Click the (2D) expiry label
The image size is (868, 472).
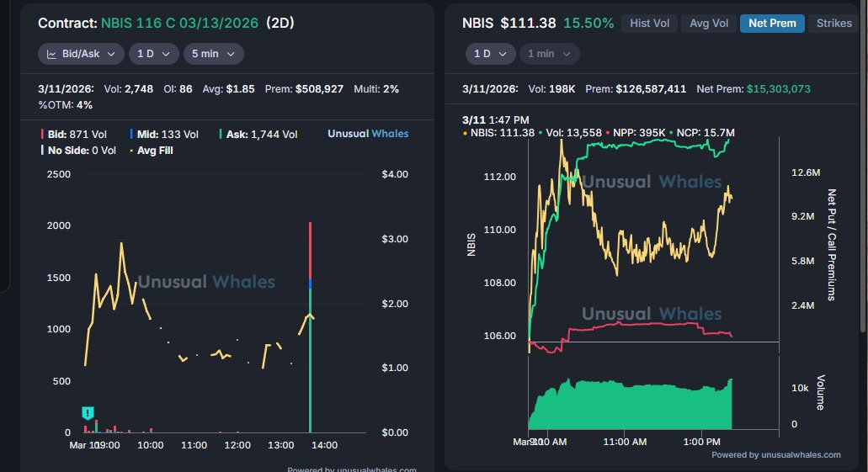point(280,24)
